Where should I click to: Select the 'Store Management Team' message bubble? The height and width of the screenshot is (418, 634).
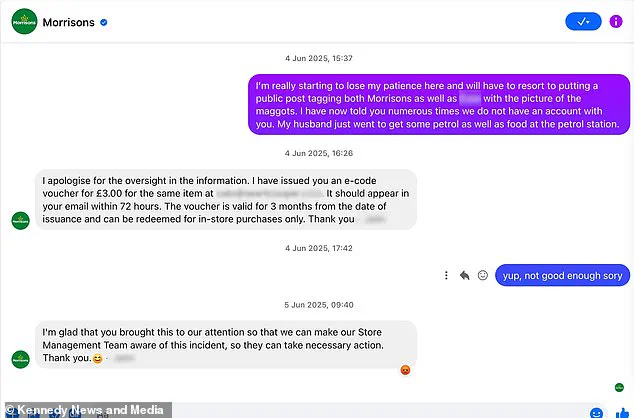(226, 345)
